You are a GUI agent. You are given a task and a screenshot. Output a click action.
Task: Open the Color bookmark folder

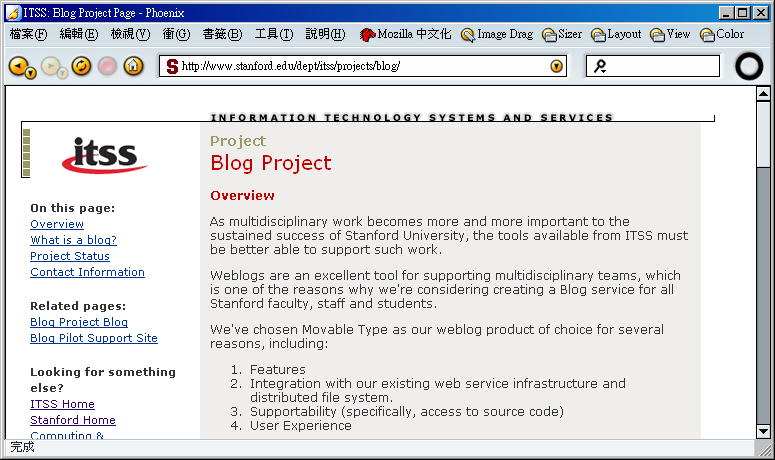[x=722, y=34]
